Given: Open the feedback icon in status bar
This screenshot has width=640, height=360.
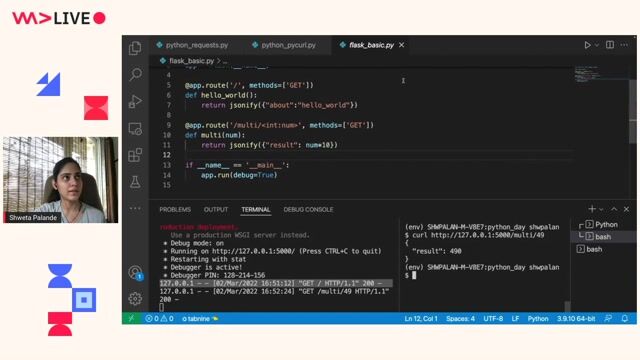Looking at the screenshot, I should point(608,318).
